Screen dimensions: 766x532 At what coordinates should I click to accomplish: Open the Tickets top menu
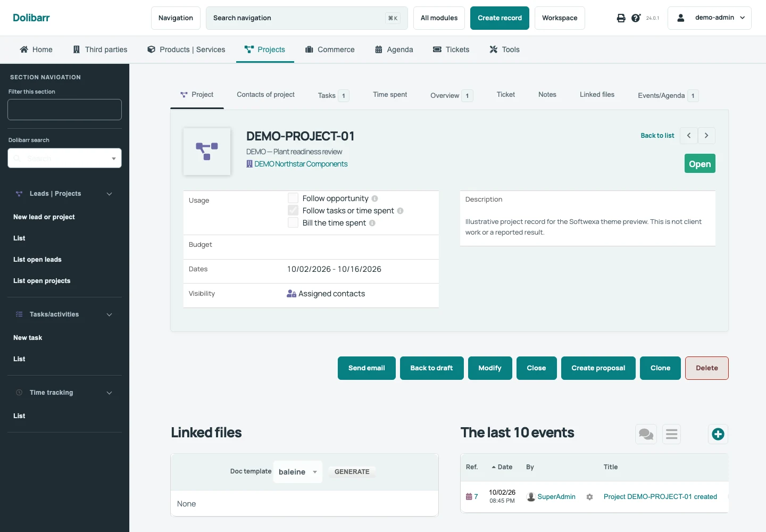pyautogui.click(x=451, y=49)
